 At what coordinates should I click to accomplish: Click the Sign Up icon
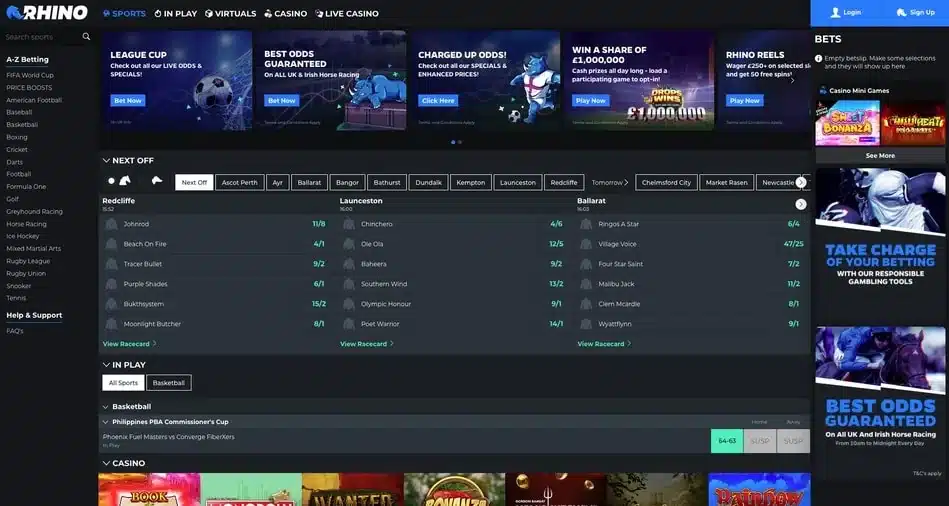(x=901, y=12)
